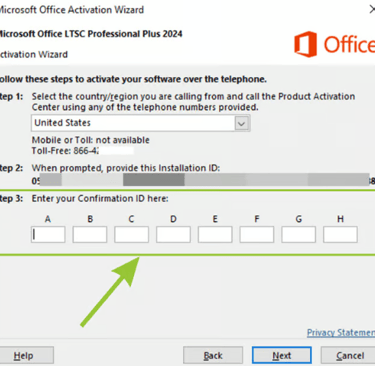Go Back to the previous step
Viewport: 375px width, 366px height.
[213, 356]
